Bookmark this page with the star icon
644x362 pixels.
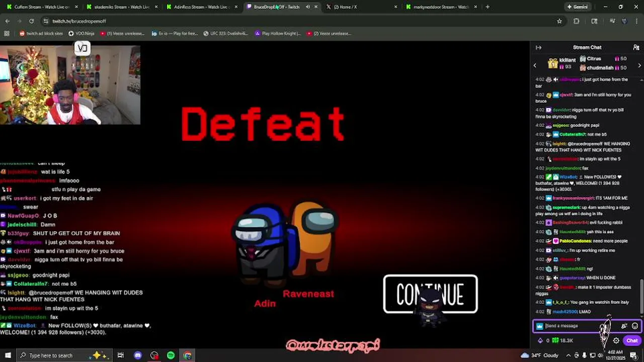(x=559, y=21)
